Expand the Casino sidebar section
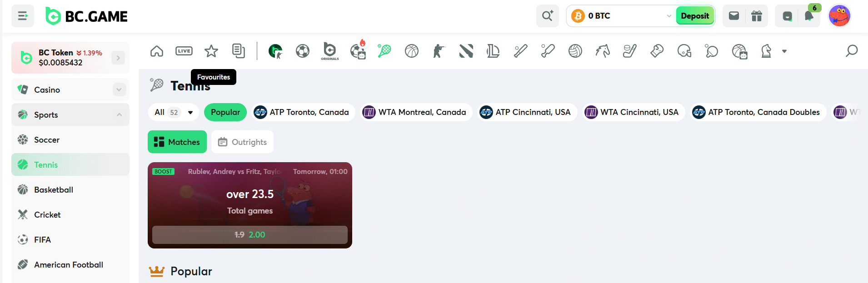 119,89
